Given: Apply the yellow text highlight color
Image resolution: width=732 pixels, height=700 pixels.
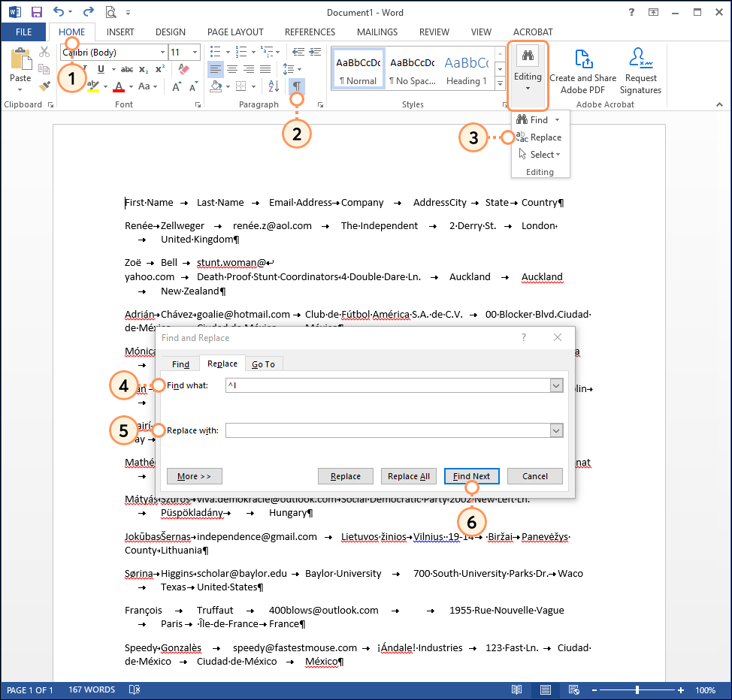Looking at the screenshot, I should coord(93,86).
